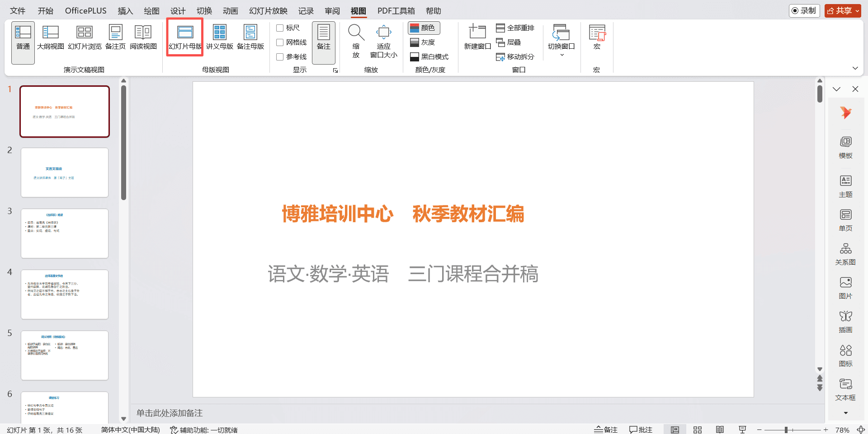Click the Share (共享) button

(x=839, y=11)
